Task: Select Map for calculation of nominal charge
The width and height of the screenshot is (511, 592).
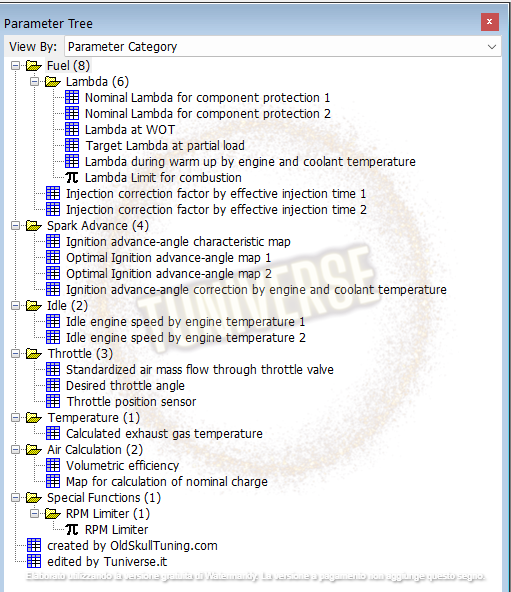Action: pyautogui.click(x=167, y=481)
